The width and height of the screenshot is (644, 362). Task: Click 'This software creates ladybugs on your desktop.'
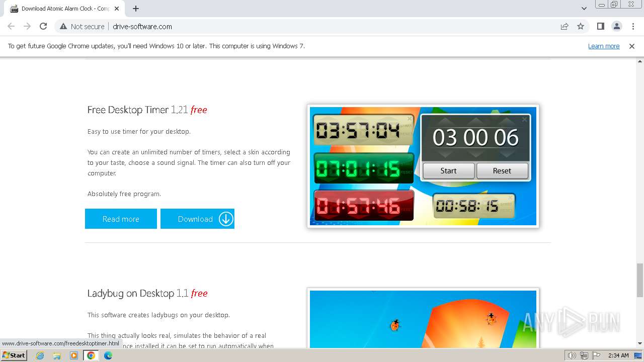point(158,315)
